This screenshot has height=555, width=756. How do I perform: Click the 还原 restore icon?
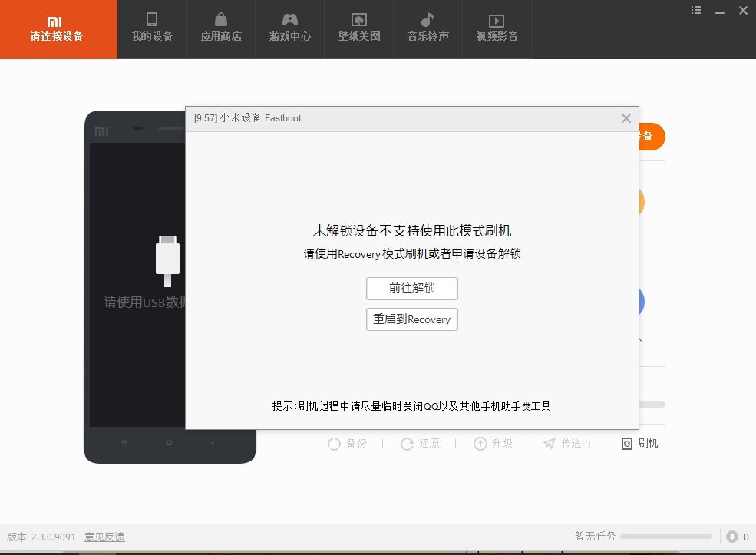pos(407,444)
